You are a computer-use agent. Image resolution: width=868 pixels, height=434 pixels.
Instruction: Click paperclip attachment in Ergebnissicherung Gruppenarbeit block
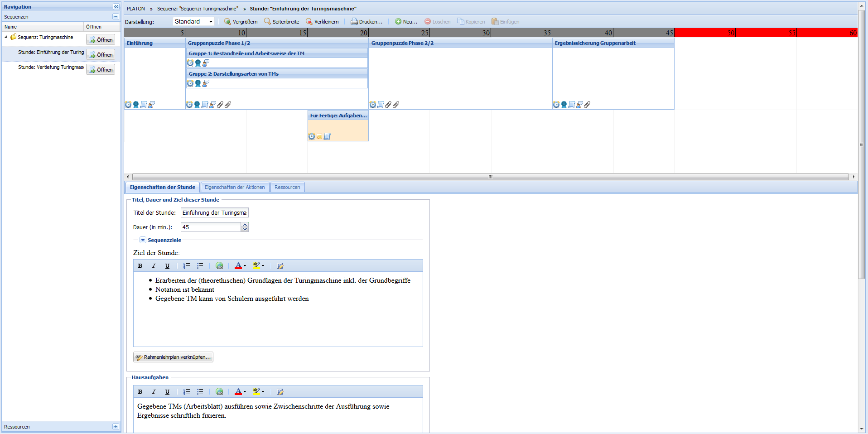click(587, 105)
